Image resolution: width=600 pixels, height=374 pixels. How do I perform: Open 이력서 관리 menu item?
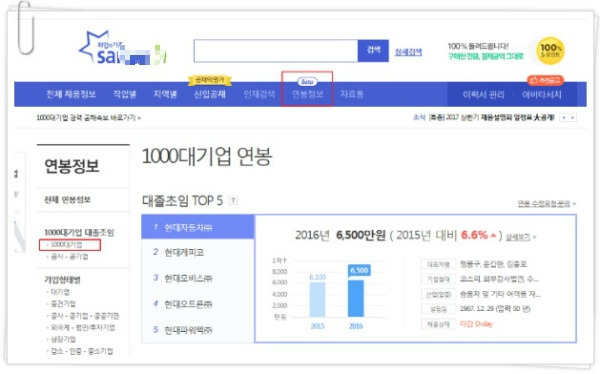click(483, 95)
